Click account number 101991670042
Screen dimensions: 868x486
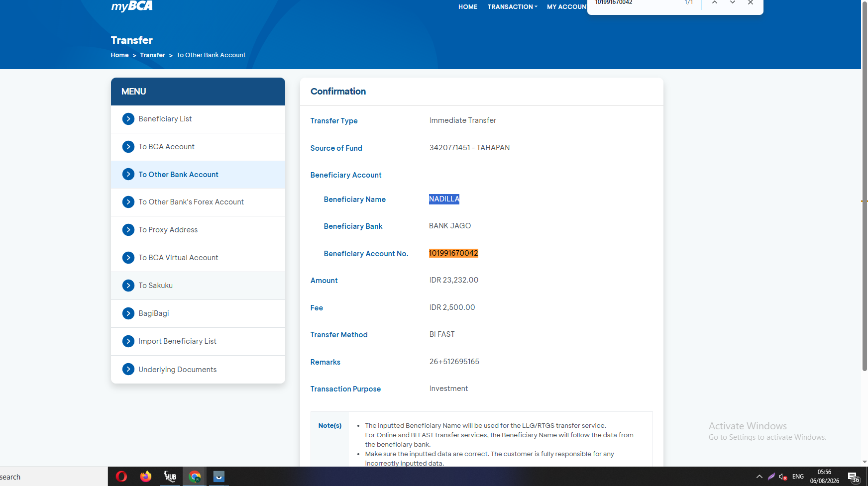(x=453, y=253)
